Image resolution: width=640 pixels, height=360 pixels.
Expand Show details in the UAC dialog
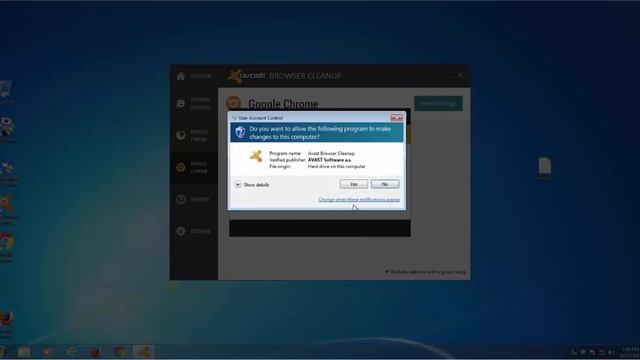252,185
